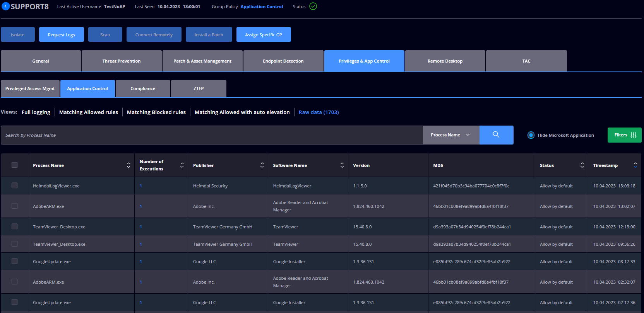This screenshot has width=644, height=313.
Task: Open the General tab
Action: [41, 61]
